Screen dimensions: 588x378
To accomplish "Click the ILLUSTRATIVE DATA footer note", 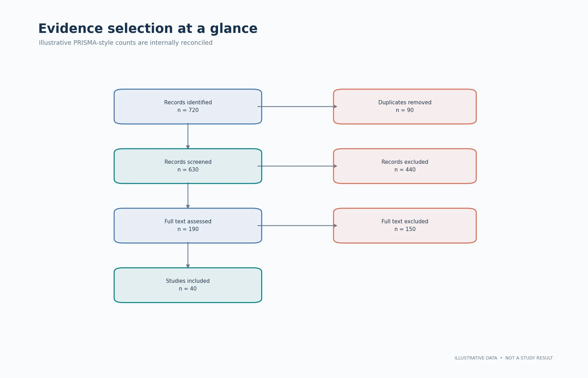I will (x=476, y=358).
